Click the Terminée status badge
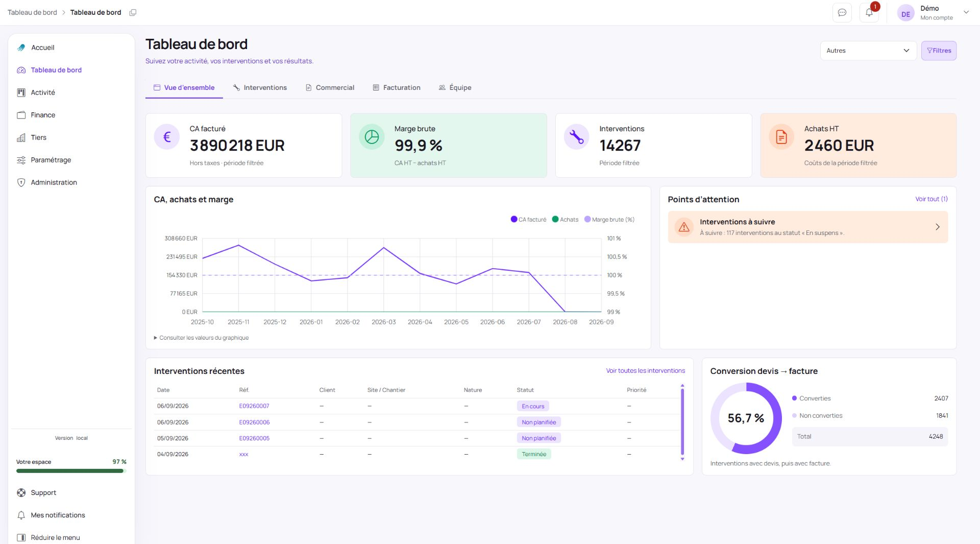The height and width of the screenshot is (544, 980). 534,454
